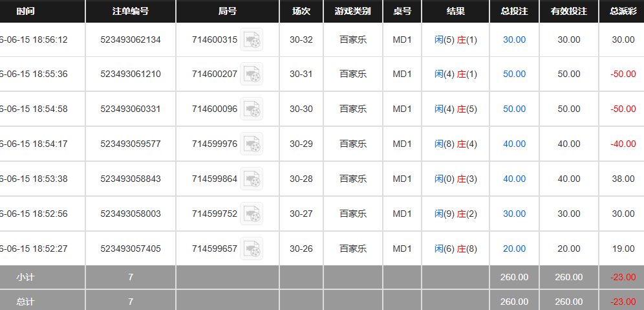Click MD1 table cell in row 30-28
Viewport: 644px width, 310px height.
(402, 179)
